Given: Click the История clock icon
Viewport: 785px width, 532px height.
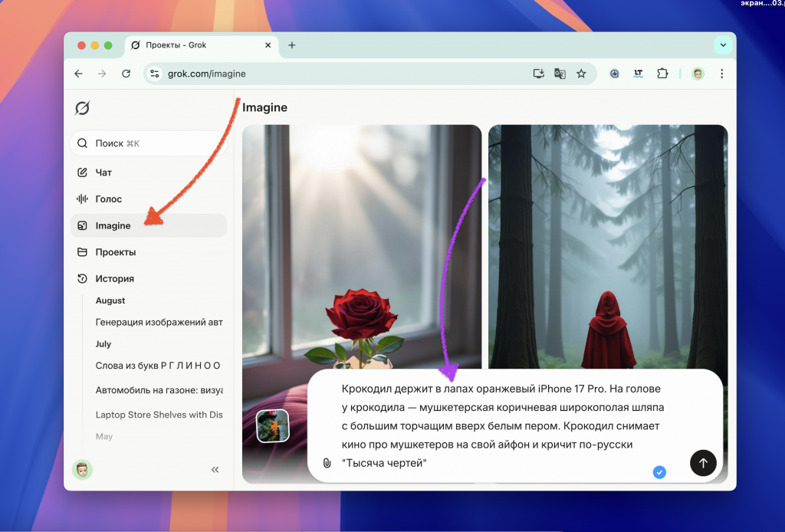Looking at the screenshot, I should 82,279.
